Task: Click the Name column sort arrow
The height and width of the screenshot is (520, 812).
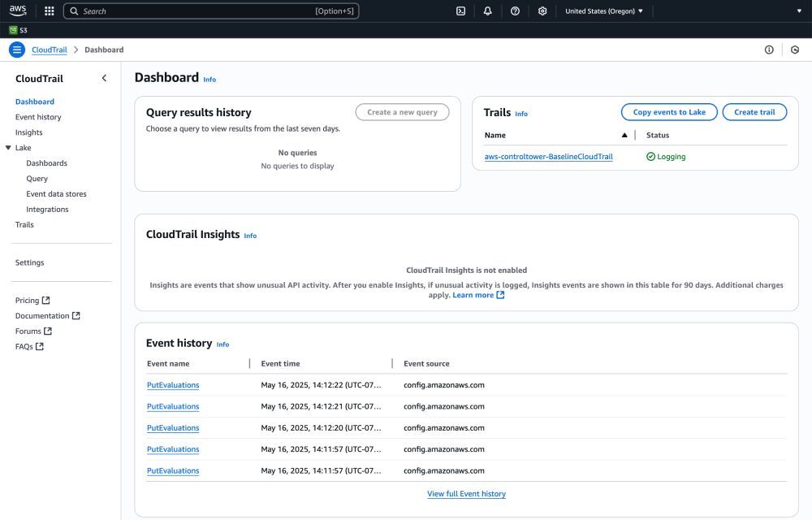Action: pos(624,135)
